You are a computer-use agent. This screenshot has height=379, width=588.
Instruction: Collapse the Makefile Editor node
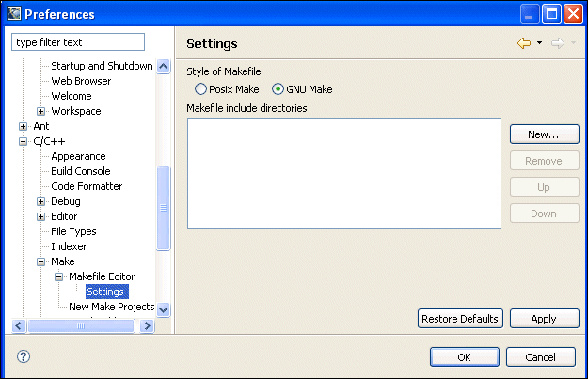coord(58,276)
